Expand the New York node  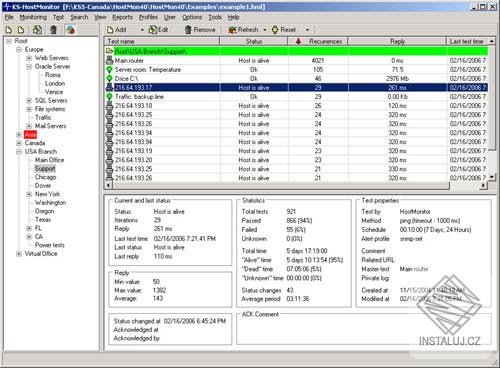click(29, 194)
